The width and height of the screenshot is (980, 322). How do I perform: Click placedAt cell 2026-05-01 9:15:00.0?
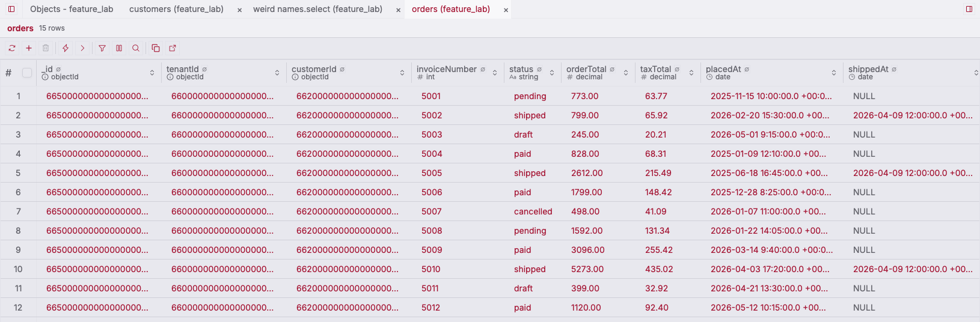click(772, 135)
